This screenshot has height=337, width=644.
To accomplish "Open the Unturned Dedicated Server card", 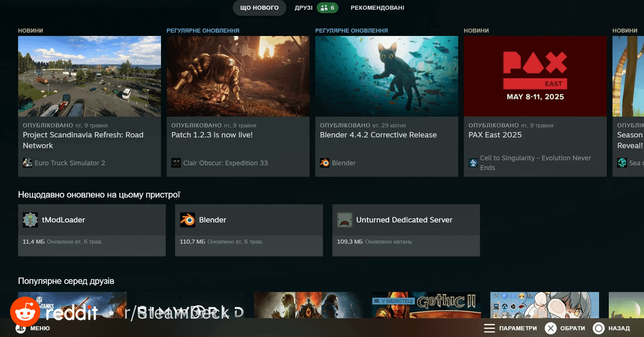I will click(x=406, y=230).
